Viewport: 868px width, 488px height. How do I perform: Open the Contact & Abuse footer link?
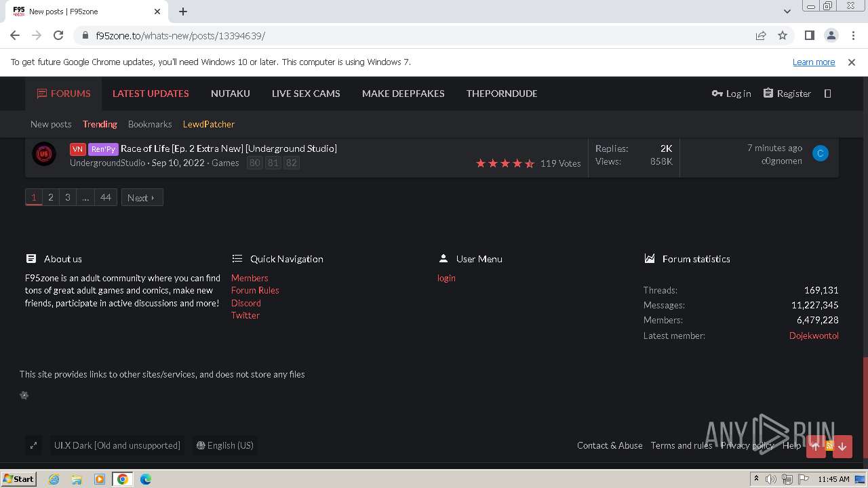610,445
